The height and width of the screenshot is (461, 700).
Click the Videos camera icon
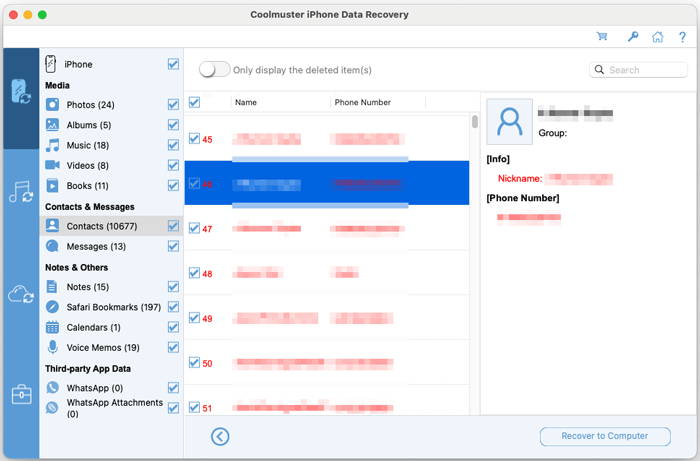[52, 165]
